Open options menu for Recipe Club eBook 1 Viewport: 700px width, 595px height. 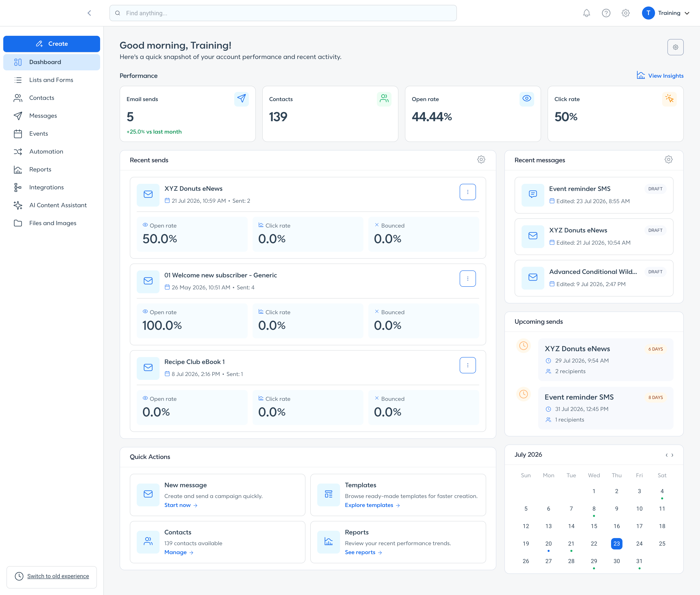(x=468, y=365)
